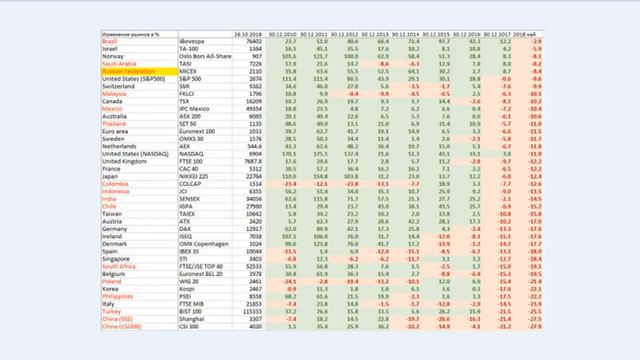Image resolution: width=640 pixels, height=360 pixels.
Task: Select the DAX index cell
Action: point(205,229)
